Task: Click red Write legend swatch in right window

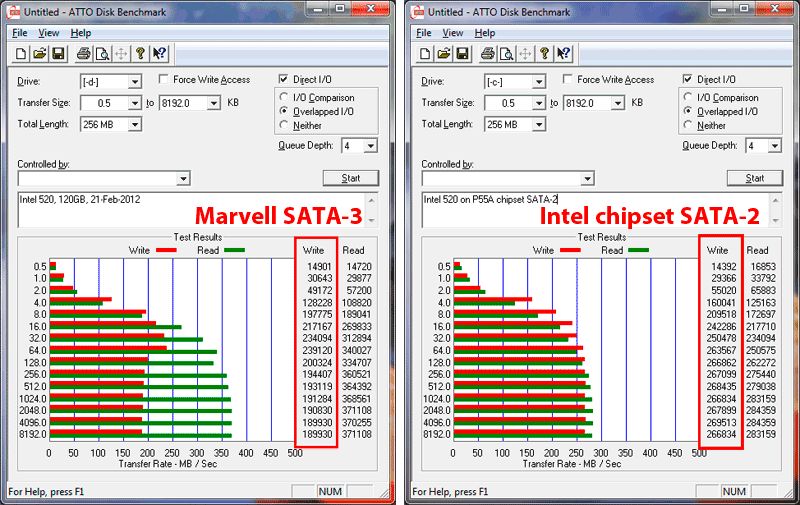Action: 570,250
